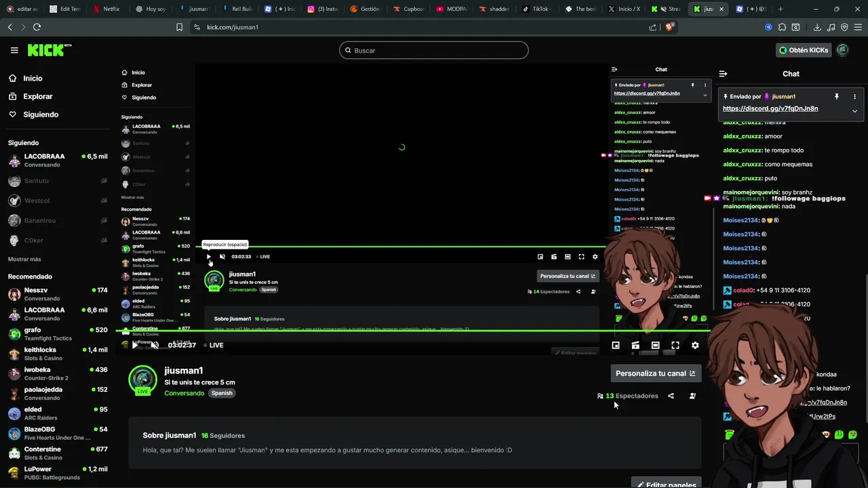The width and height of the screenshot is (868, 488).
Task: Enable picture-in-picture on the main player
Action: pyautogui.click(x=616, y=345)
